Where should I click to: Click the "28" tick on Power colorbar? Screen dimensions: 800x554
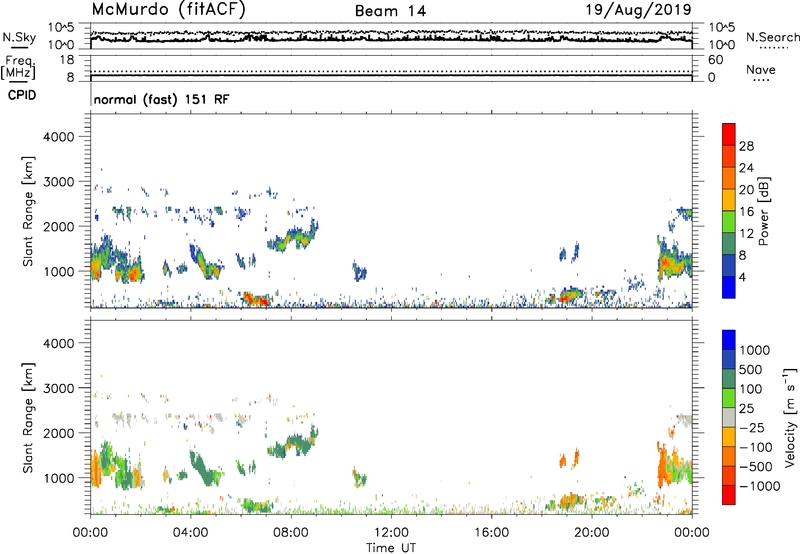coord(746,146)
